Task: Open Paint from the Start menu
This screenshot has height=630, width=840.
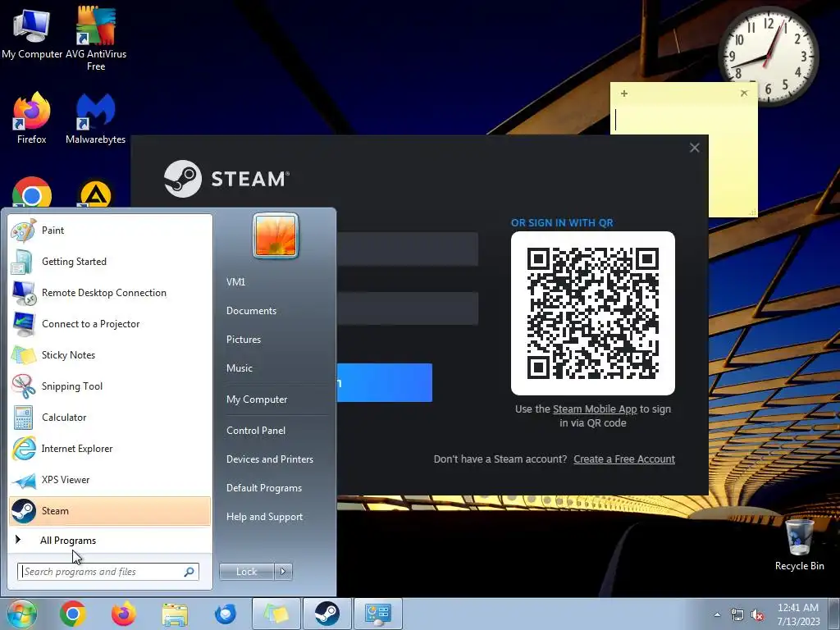Action: tap(110, 231)
